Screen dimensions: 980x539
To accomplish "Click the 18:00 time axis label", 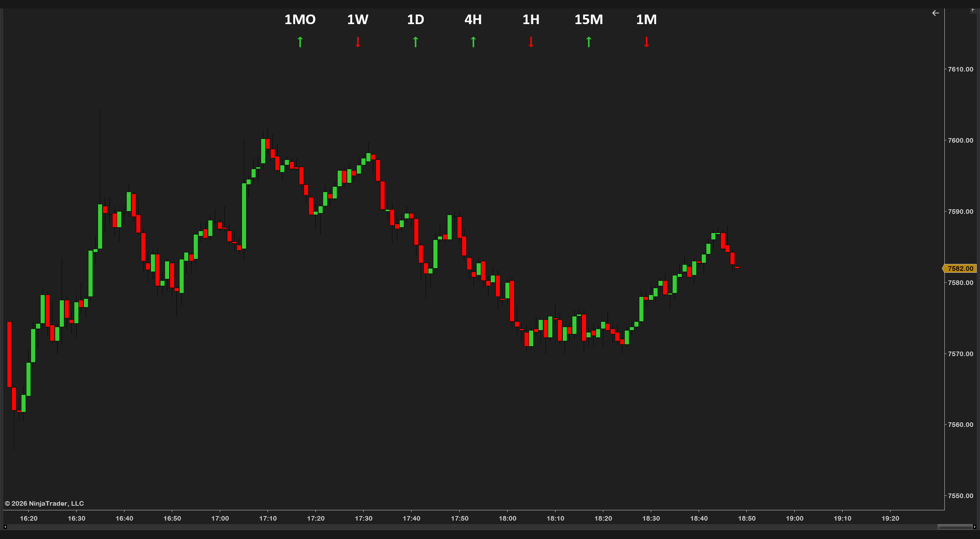I will (x=508, y=518).
